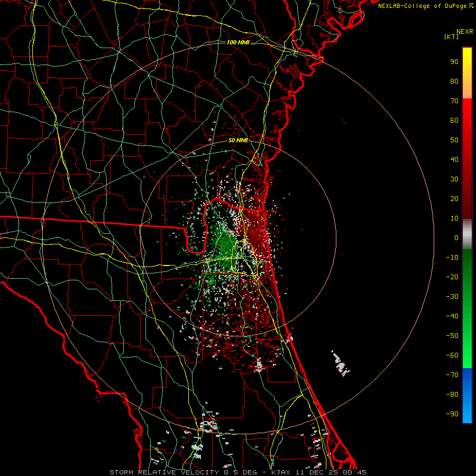Click the -70 scale label
This screenshot has height=476, width=476.
(452, 375)
